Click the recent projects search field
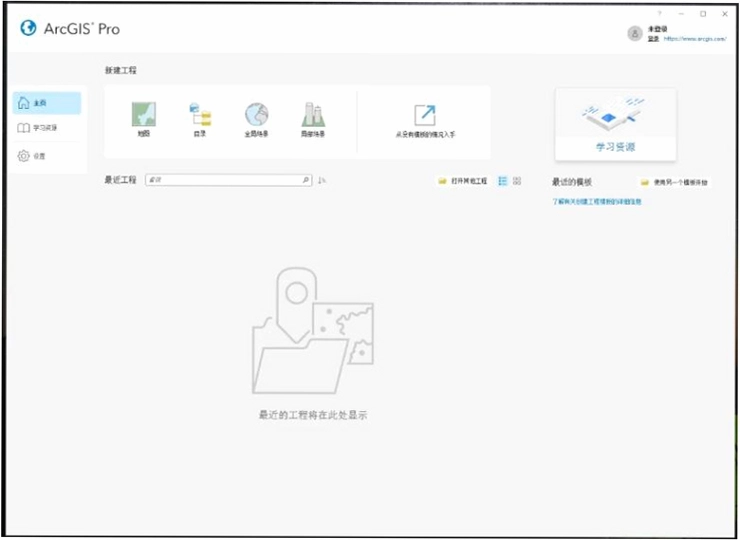The width and height of the screenshot is (740, 540). (228, 180)
